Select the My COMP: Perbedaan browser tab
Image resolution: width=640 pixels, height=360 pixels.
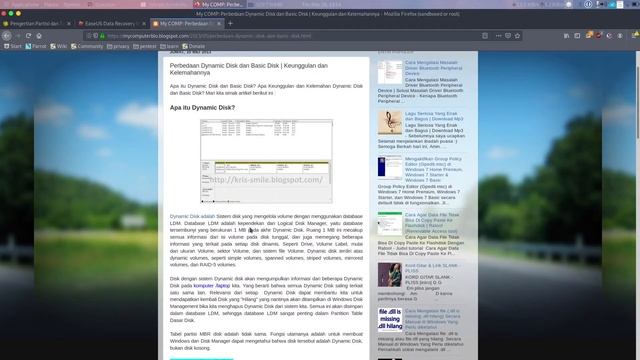click(x=187, y=24)
